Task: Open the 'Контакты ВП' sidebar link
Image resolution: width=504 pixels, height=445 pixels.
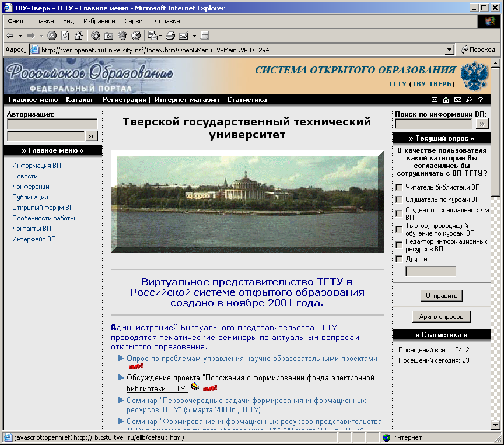Action: (x=32, y=229)
